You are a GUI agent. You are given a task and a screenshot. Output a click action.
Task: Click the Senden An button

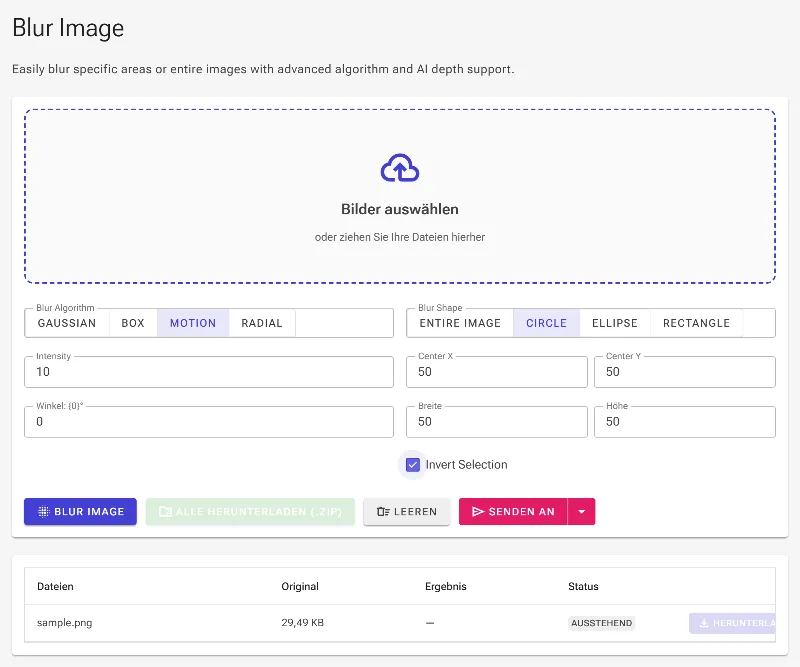click(513, 511)
